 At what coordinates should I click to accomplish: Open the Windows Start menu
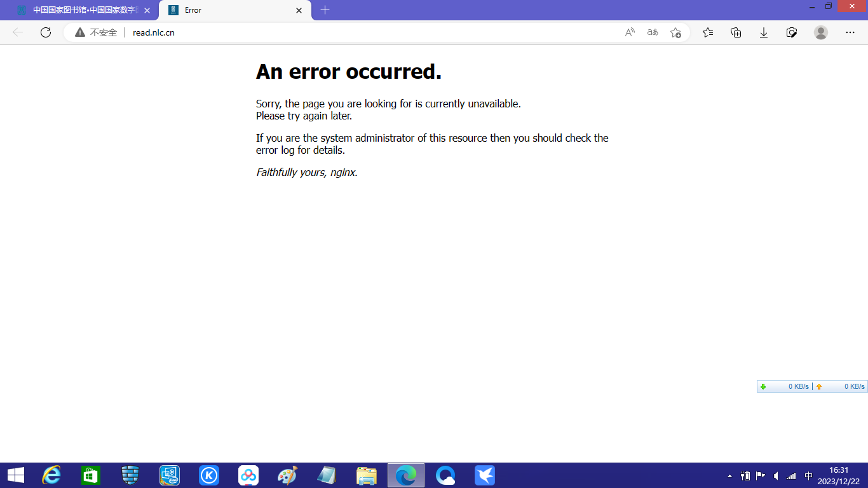tap(16, 475)
